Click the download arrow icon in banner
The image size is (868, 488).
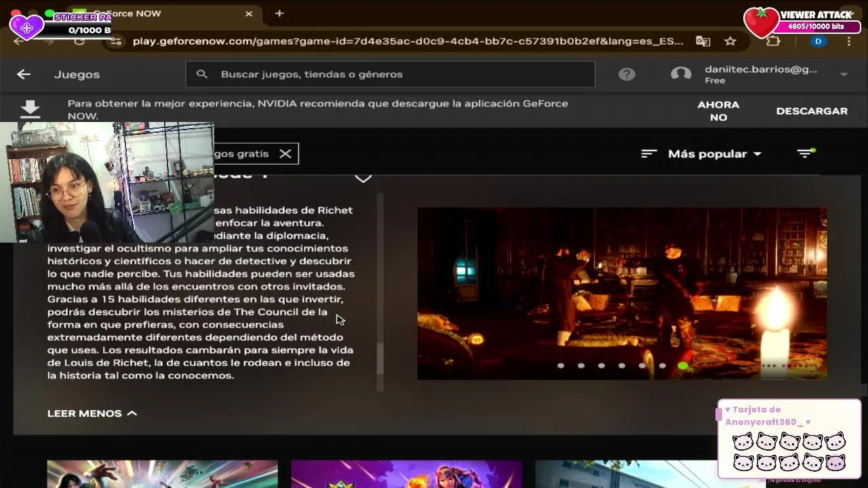click(x=31, y=110)
